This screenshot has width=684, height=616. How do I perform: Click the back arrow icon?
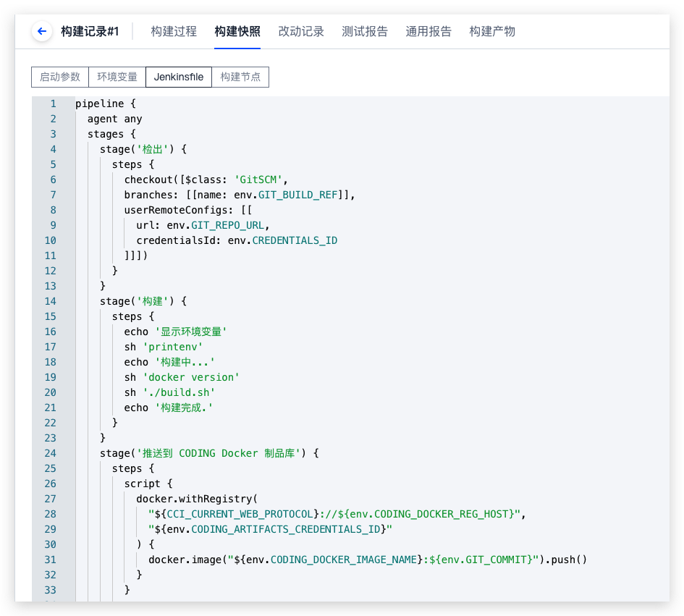42,31
